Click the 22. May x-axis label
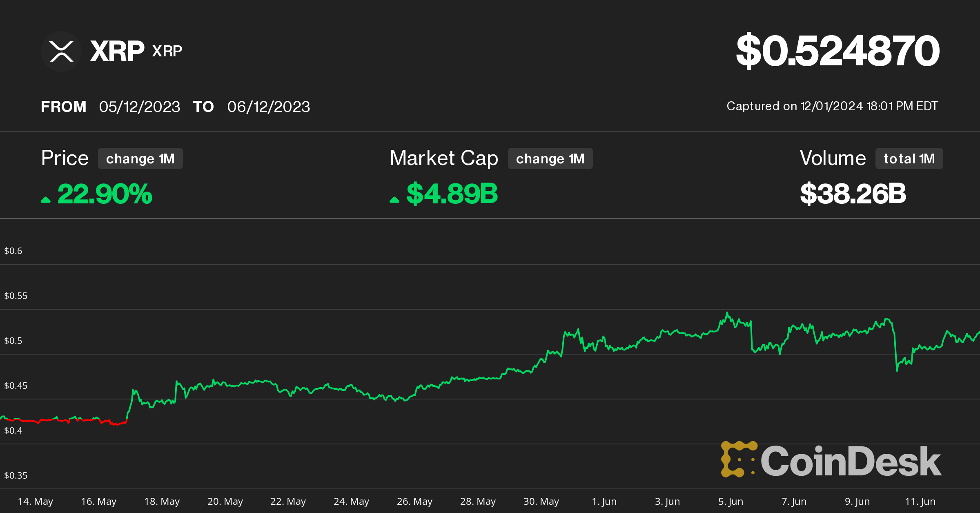The image size is (980, 513). [x=288, y=502]
